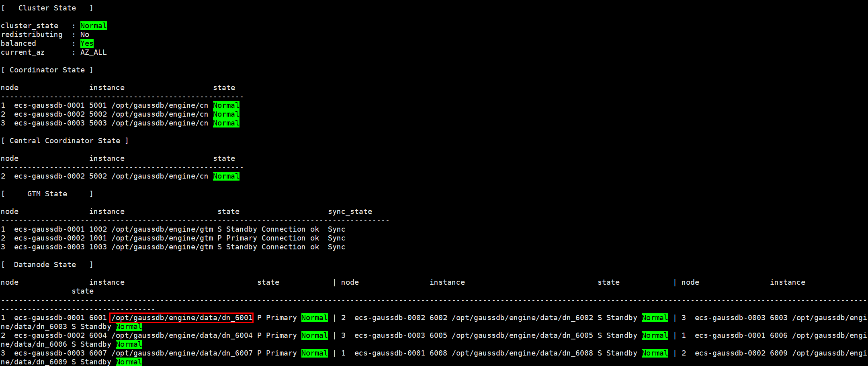868x366 pixels.
Task: Click Sync value of GTM instance 1002
Action: coord(337,229)
